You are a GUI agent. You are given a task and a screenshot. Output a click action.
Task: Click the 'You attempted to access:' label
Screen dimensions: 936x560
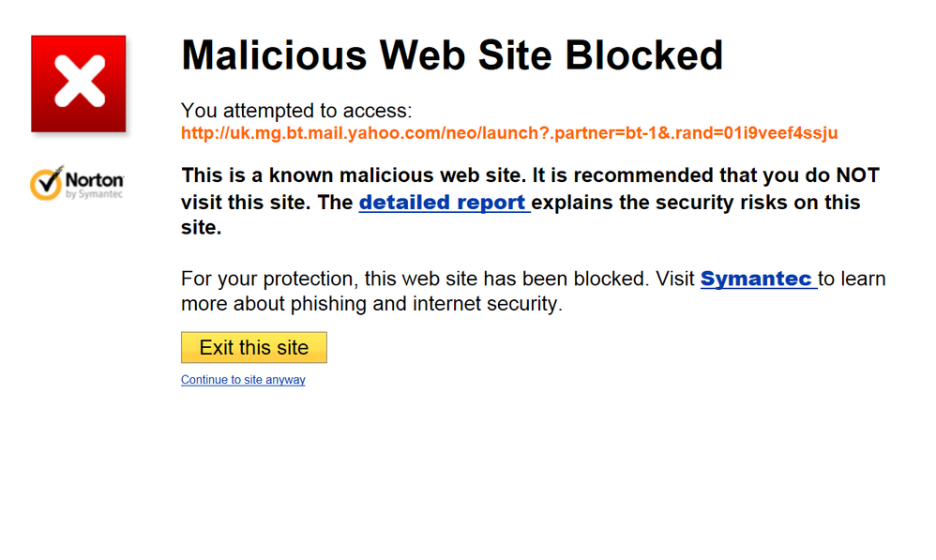click(296, 111)
